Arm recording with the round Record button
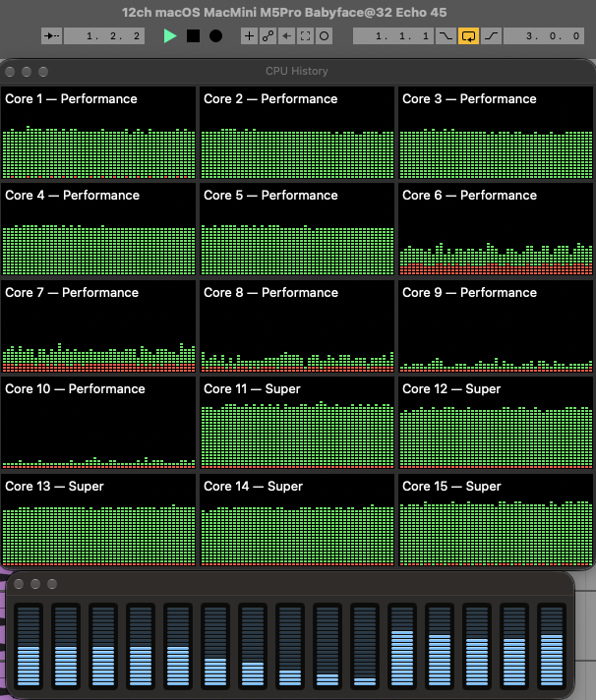 click(215, 36)
